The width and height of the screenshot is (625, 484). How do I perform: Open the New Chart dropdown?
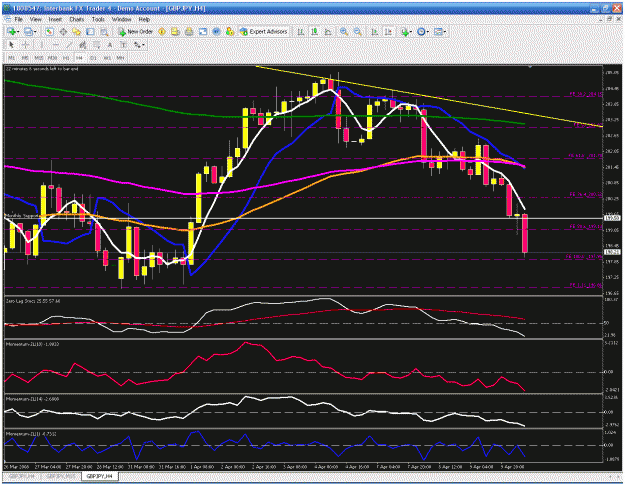[x=13, y=31]
